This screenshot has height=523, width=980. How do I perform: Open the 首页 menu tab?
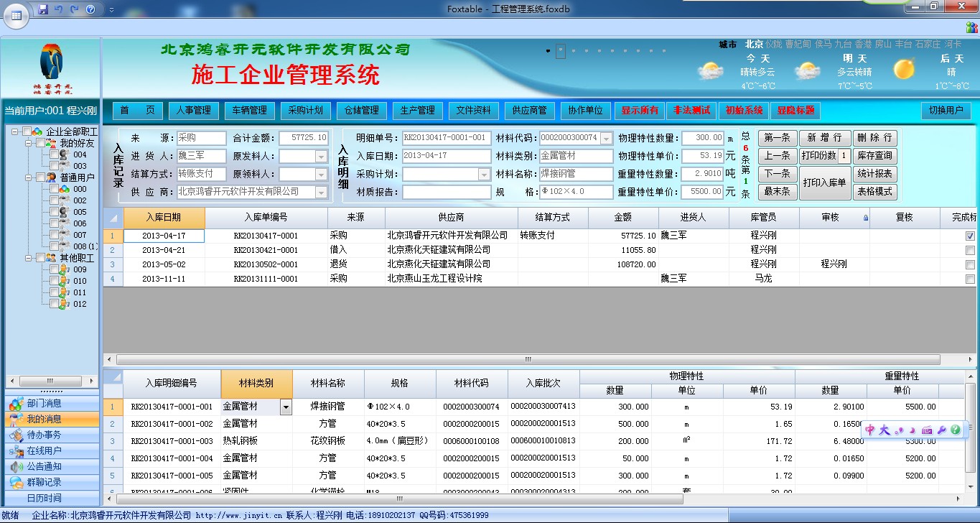click(138, 111)
